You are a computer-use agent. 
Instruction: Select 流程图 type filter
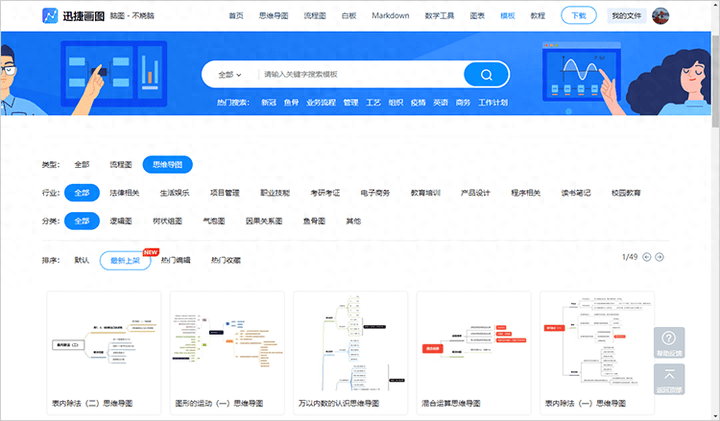(120, 164)
